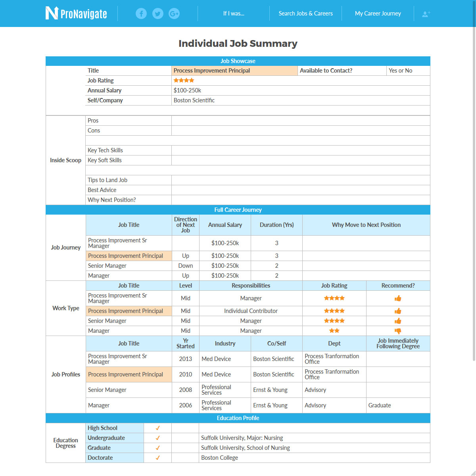Open Search Jobs & Careers menu

[x=305, y=13]
